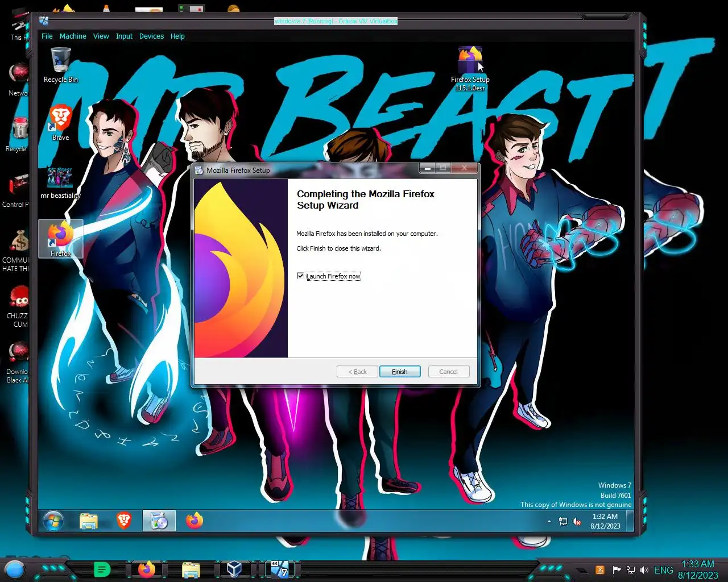Launch Brave from the VM taskbar
The width and height of the screenshot is (728, 582).
coord(124,521)
